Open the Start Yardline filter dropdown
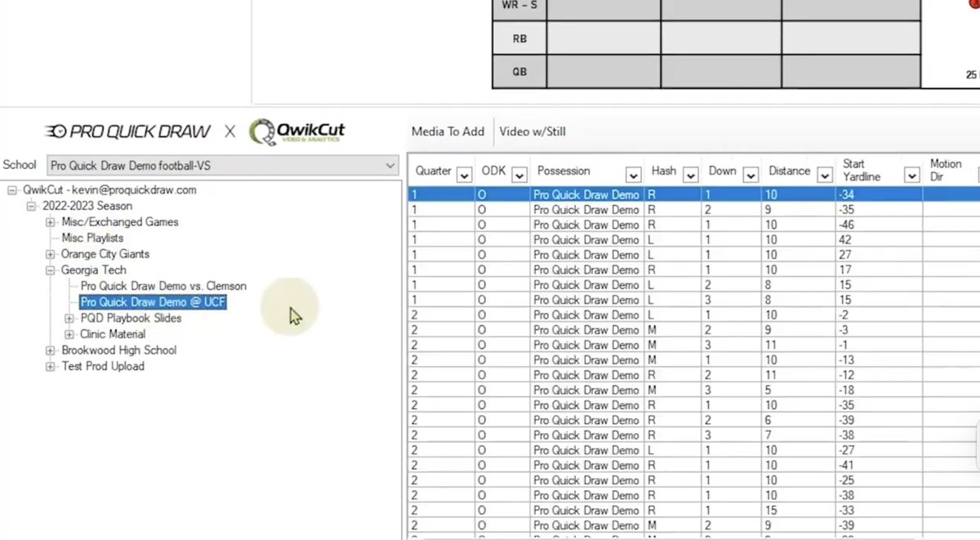Screen dimensions: 980x540 click(912, 175)
